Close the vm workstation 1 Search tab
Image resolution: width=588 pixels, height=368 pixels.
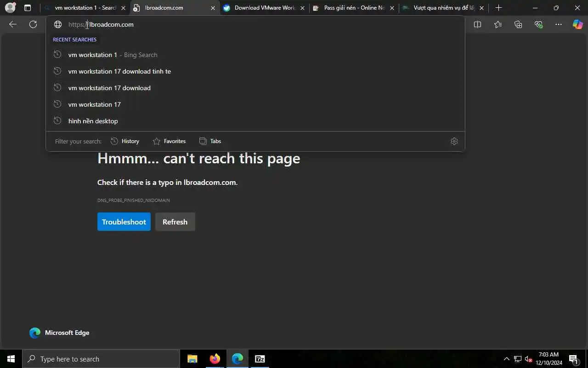[x=123, y=8]
